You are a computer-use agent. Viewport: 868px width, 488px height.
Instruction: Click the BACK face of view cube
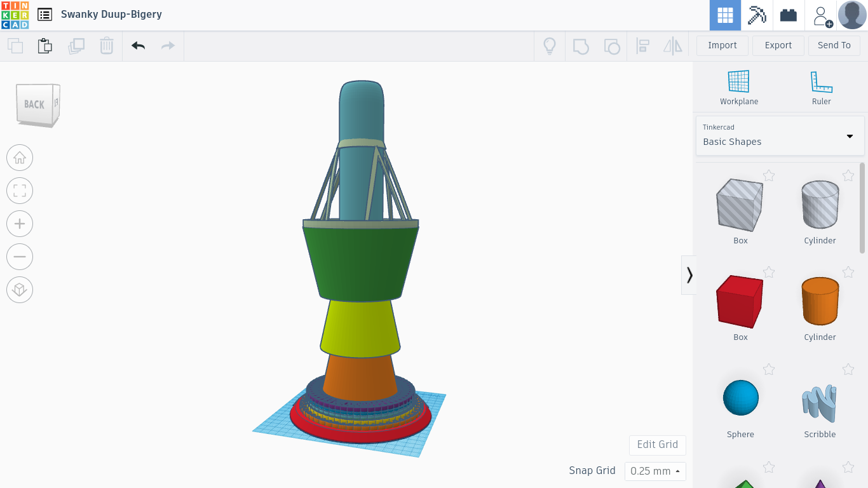34,105
